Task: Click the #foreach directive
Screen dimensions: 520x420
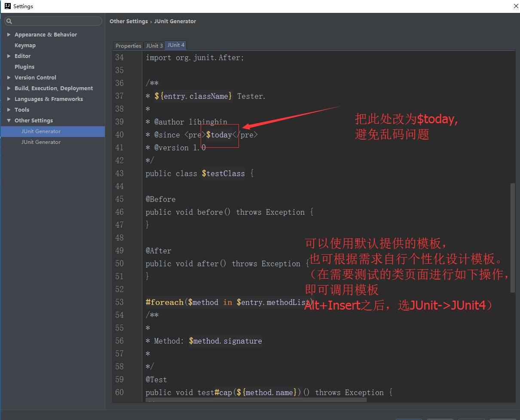Action: click(165, 302)
